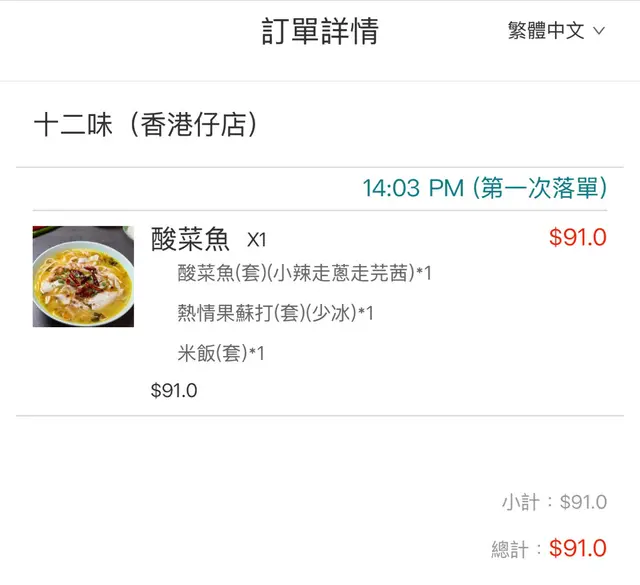640x585 pixels.
Task: Click the 訂單詳情 page title
Action: coord(320,31)
